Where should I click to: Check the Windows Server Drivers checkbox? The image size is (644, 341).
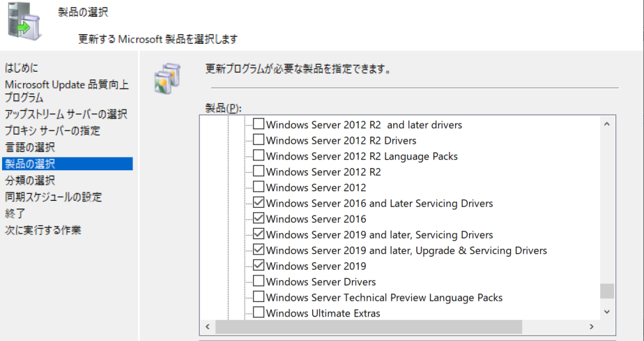[259, 281]
